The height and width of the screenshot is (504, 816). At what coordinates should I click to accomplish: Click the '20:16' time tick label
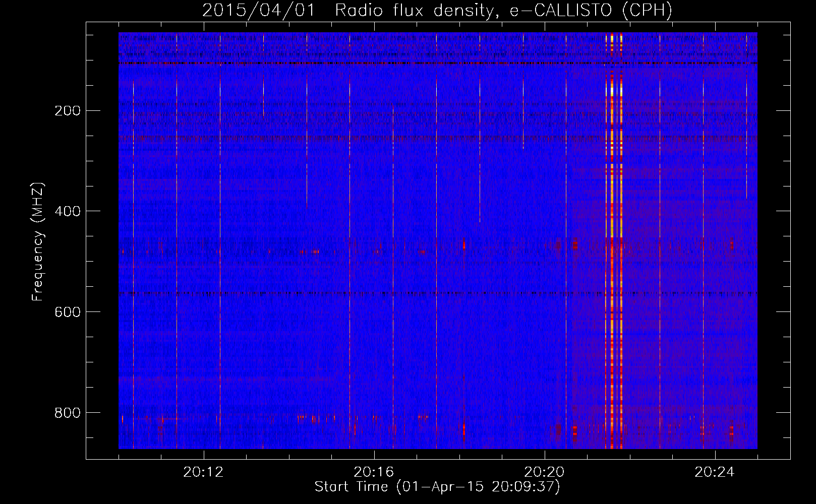[x=374, y=472]
